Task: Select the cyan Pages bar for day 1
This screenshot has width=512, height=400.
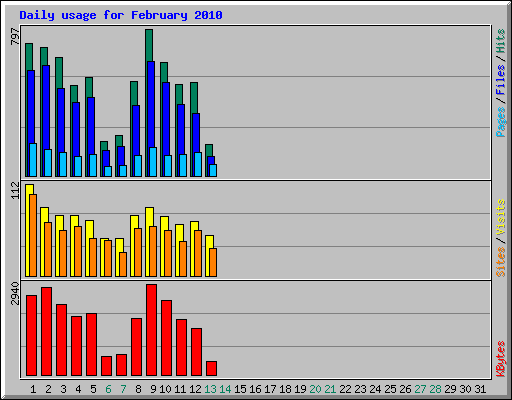Action: tap(33, 160)
